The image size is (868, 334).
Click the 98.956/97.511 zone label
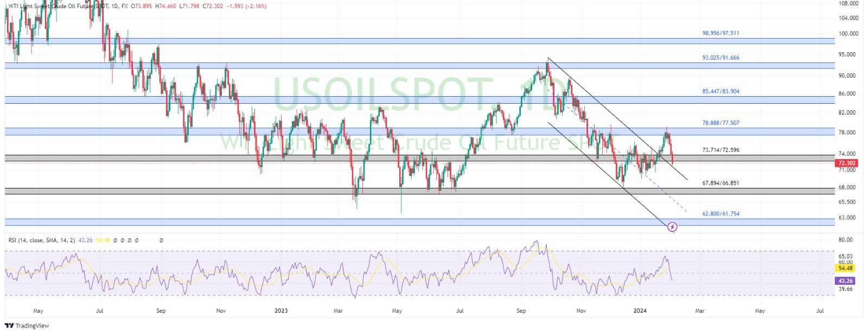coord(720,33)
